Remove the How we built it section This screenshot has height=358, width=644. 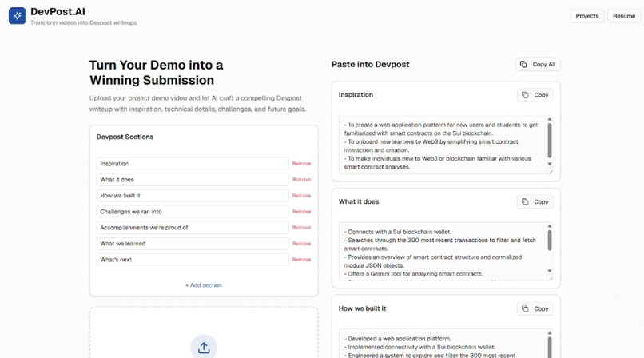click(301, 196)
